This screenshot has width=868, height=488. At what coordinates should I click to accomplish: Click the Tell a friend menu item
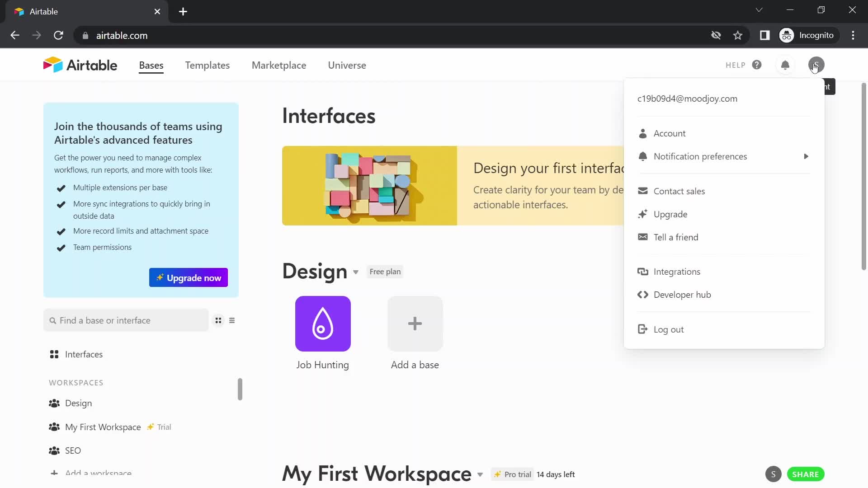[x=676, y=237]
